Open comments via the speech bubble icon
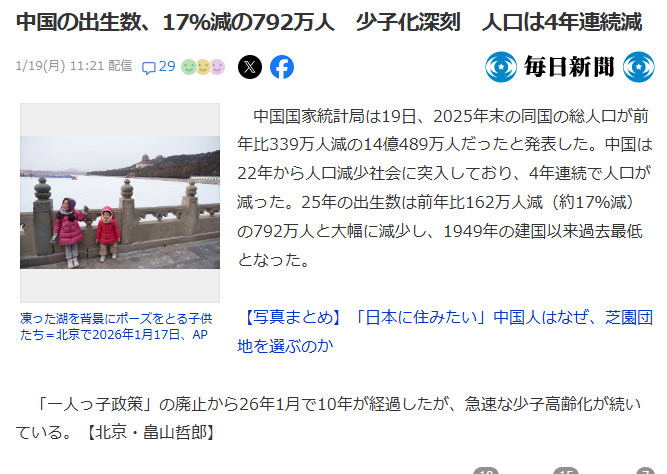 (148, 68)
